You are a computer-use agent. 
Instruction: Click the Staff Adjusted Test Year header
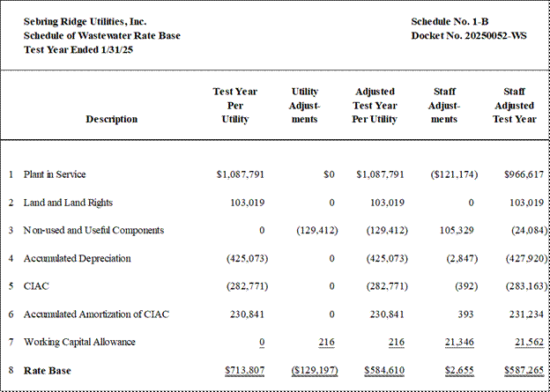tap(514, 106)
